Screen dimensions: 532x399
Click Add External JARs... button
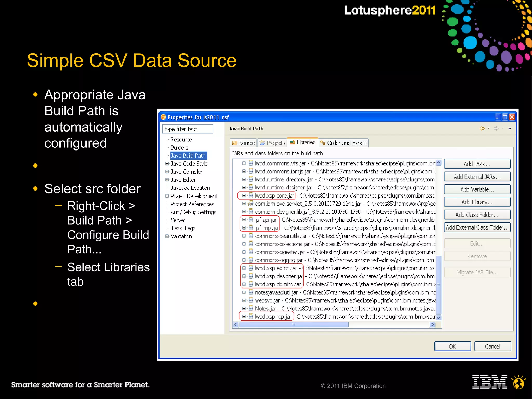click(477, 177)
